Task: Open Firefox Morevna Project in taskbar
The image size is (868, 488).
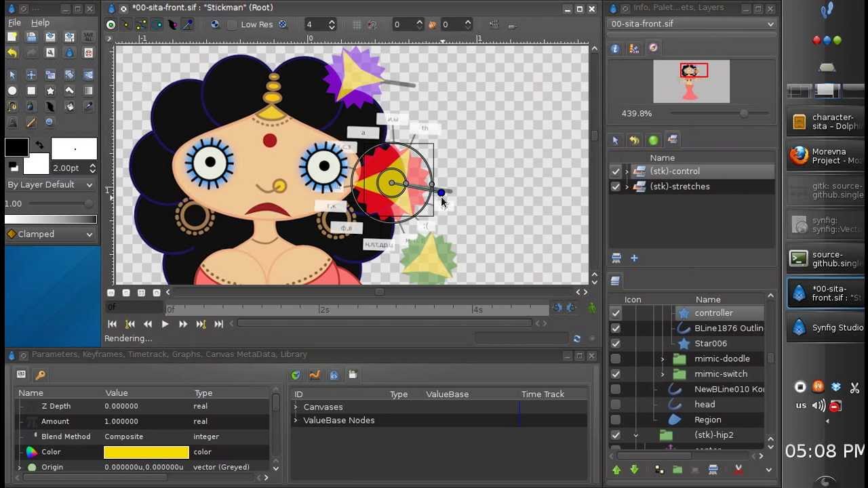Action: click(826, 156)
